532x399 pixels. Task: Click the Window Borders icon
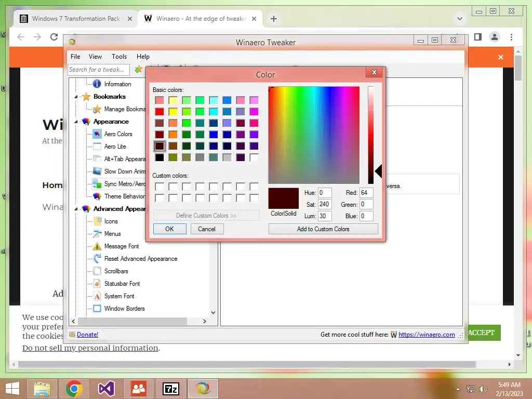pos(97,309)
